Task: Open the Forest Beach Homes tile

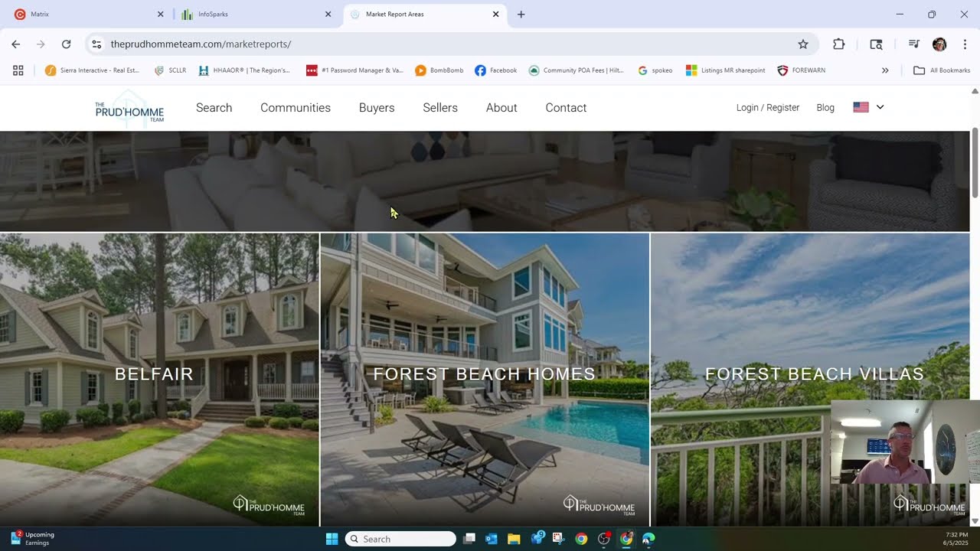Action: pyautogui.click(x=485, y=379)
